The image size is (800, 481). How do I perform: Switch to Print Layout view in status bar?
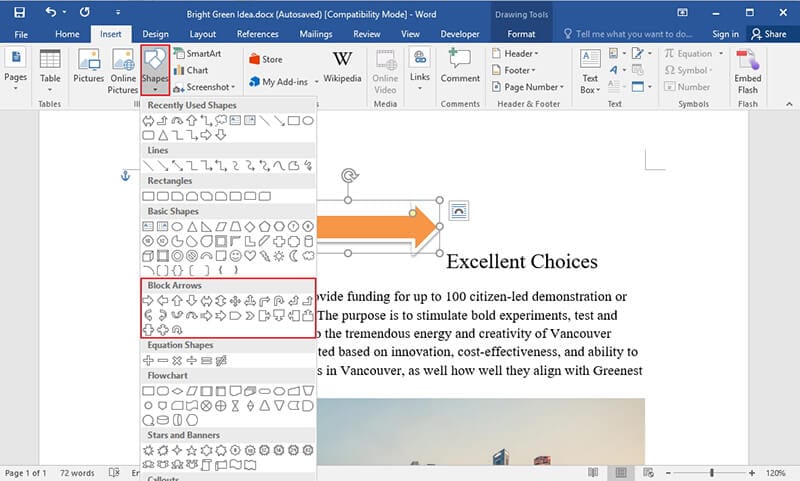point(621,472)
